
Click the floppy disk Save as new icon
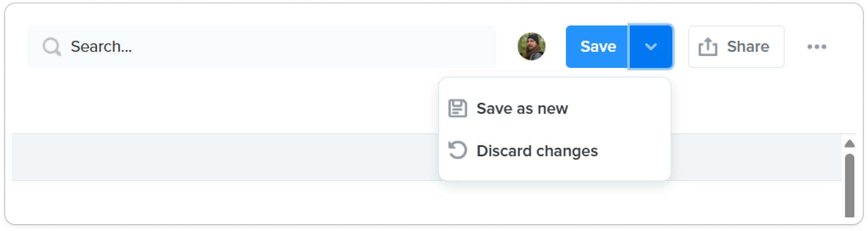[458, 108]
